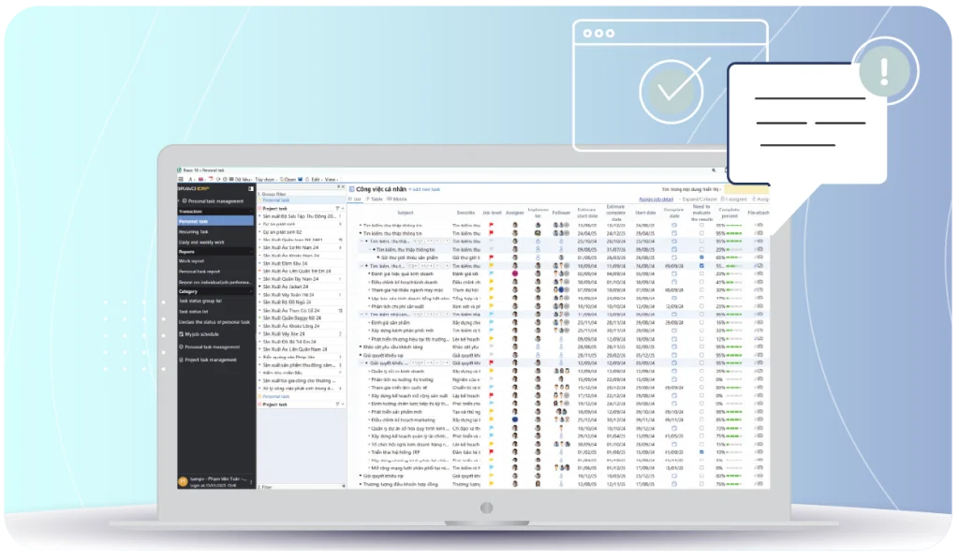Click the sidebar collapse icon beside Bravo ERP logo

[251, 190]
